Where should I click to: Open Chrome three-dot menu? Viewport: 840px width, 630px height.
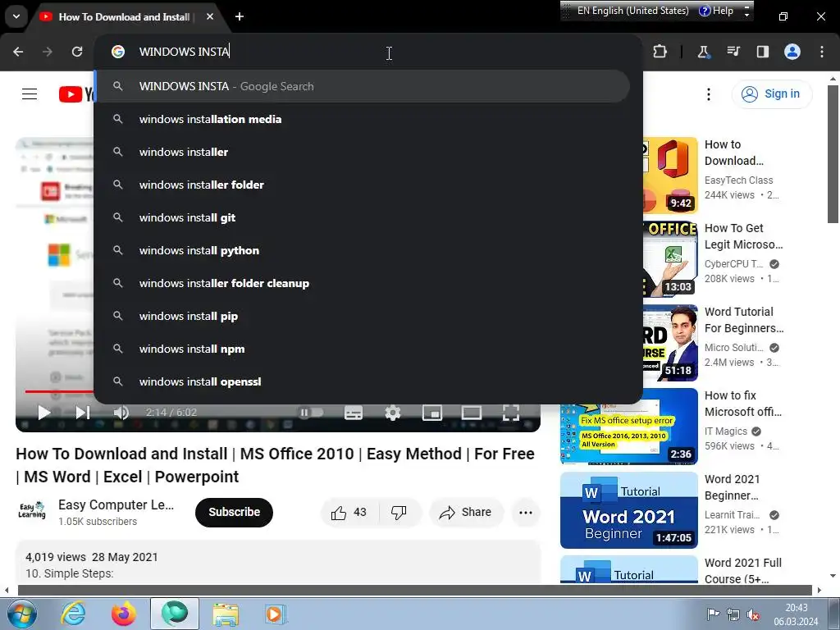click(822, 52)
